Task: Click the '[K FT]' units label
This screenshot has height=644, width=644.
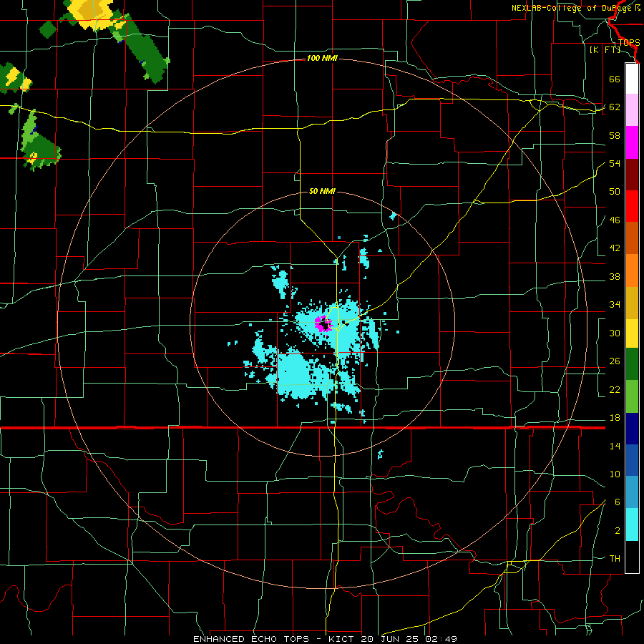Action: coord(605,50)
